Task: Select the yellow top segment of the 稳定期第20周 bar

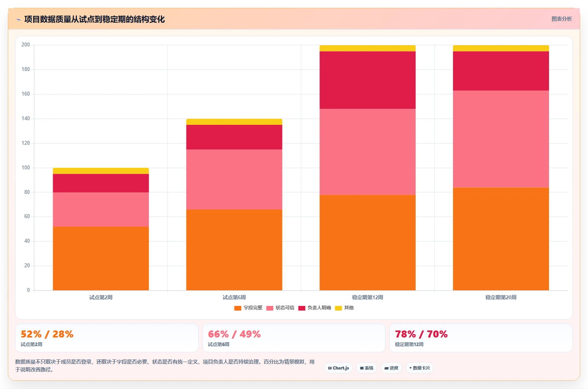Action: tap(501, 48)
